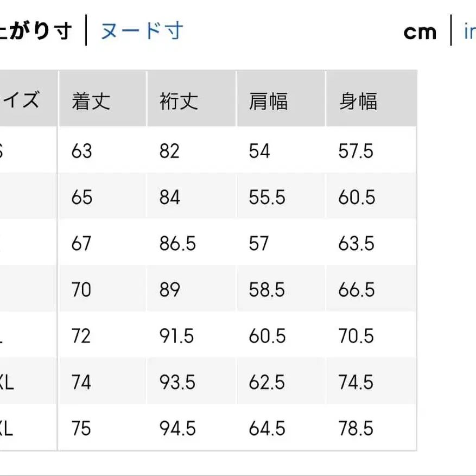Select the 57.5 body width cell
Image resolution: width=476 pixels, height=476 pixels.
click(356, 151)
